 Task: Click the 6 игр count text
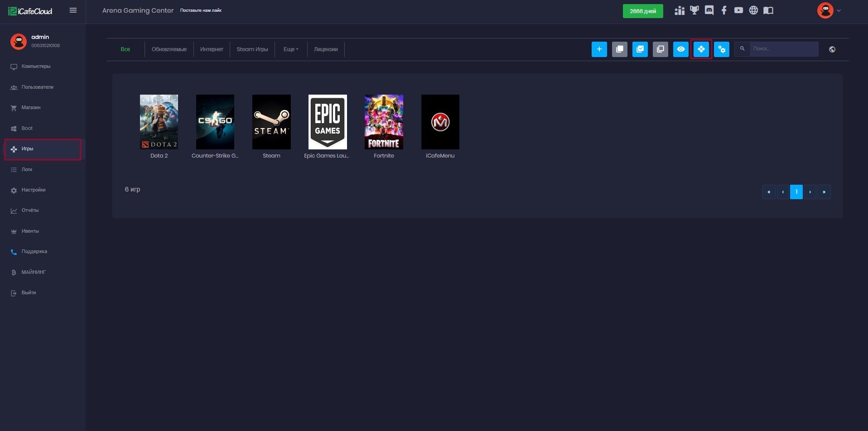(132, 189)
